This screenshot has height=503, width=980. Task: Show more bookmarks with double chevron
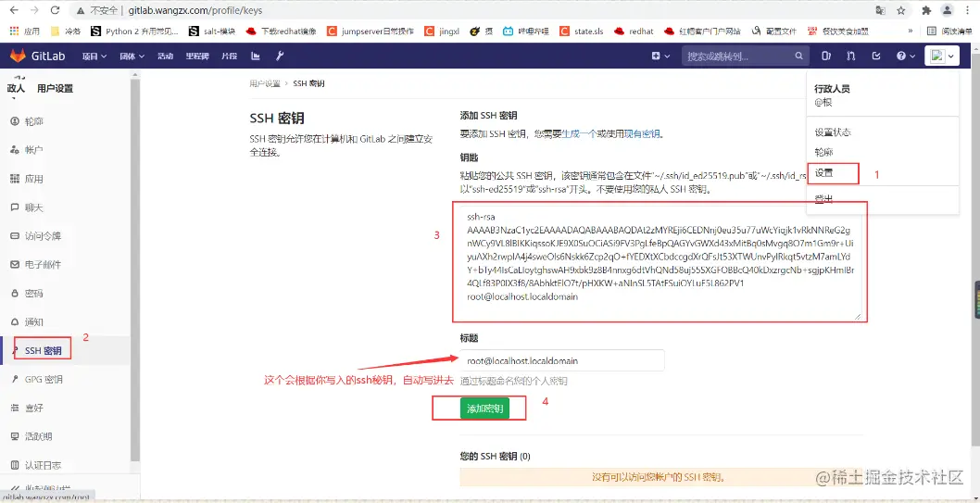[910, 31]
